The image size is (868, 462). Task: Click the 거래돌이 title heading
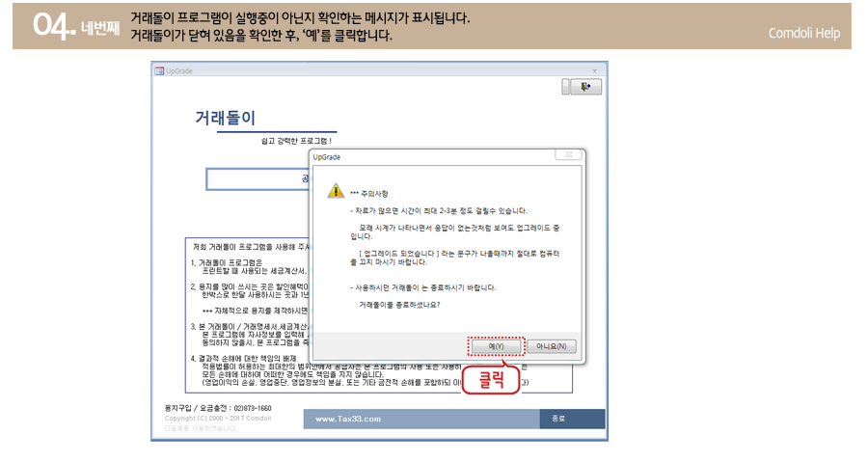226,118
